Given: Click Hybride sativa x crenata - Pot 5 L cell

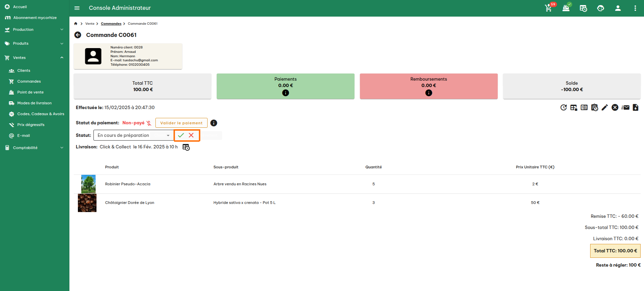Looking at the screenshot, I should click(244, 203).
